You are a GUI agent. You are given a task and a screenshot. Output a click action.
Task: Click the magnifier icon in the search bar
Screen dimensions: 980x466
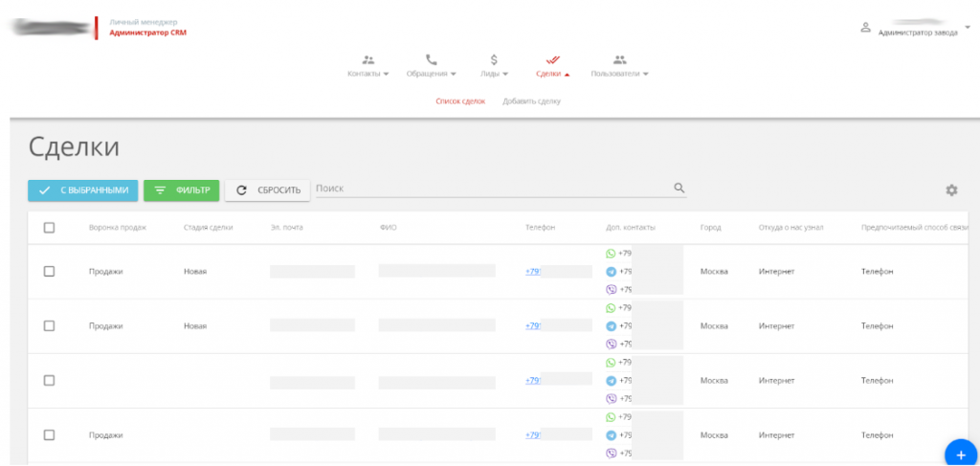[679, 188]
